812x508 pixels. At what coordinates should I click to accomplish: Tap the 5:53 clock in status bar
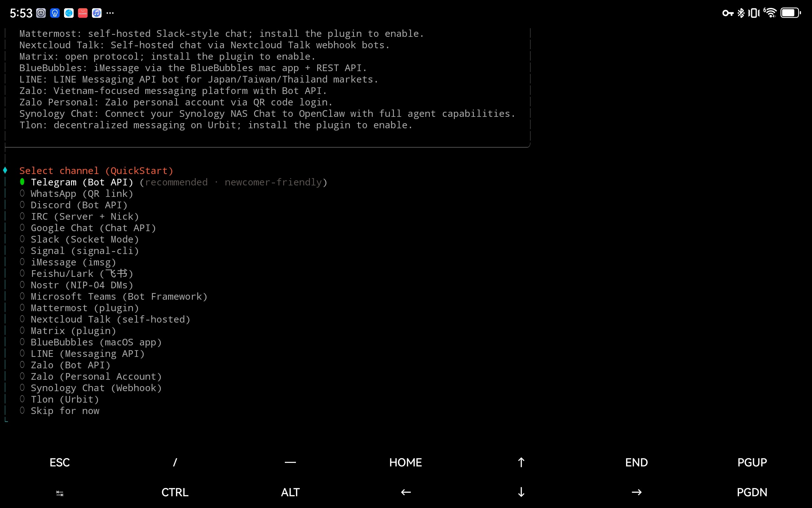(x=21, y=13)
